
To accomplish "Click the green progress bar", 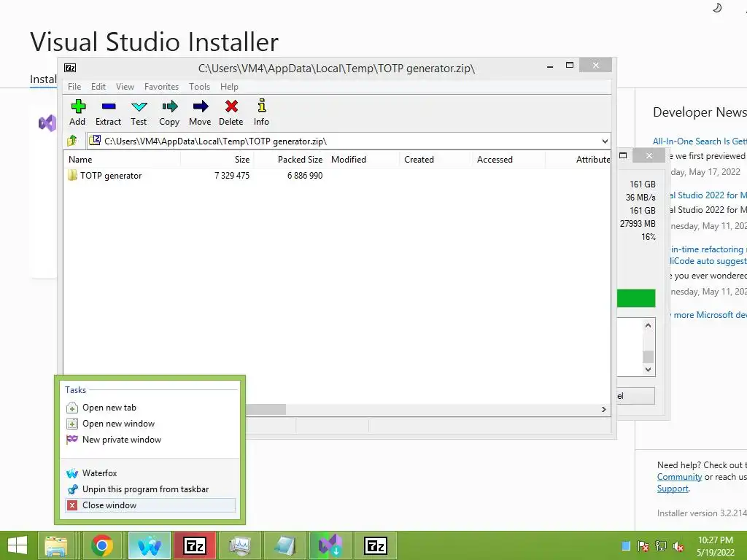I will click(x=636, y=298).
